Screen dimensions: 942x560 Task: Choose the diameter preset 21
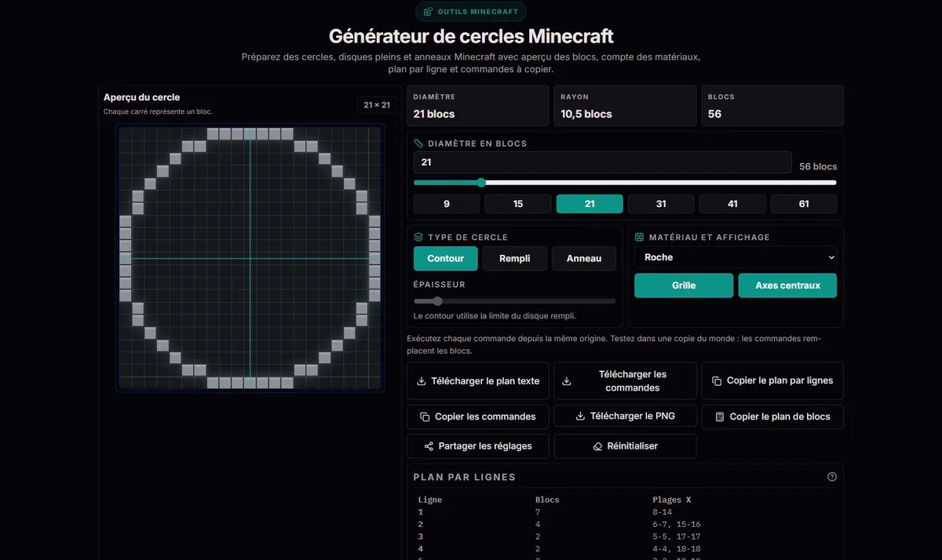[590, 204]
